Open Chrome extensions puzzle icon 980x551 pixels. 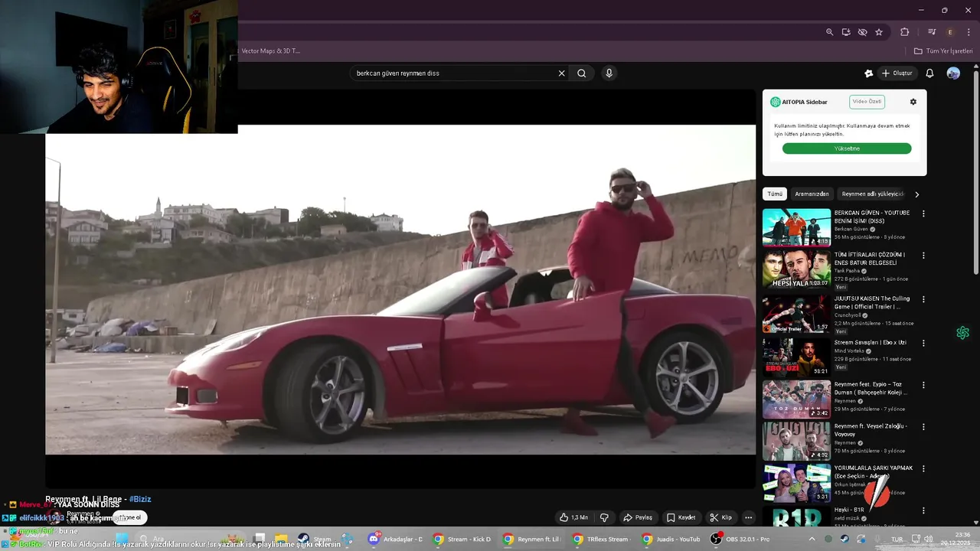coord(904,32)
